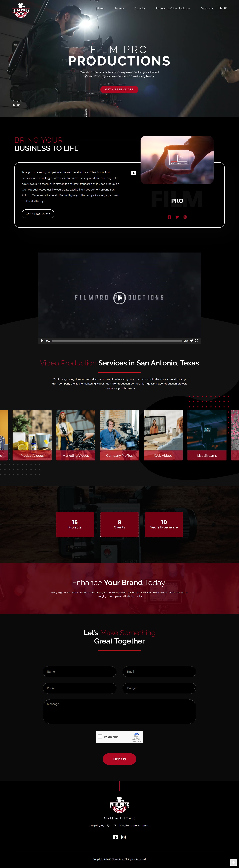Go to Home menu item

[x=100, y=8]
